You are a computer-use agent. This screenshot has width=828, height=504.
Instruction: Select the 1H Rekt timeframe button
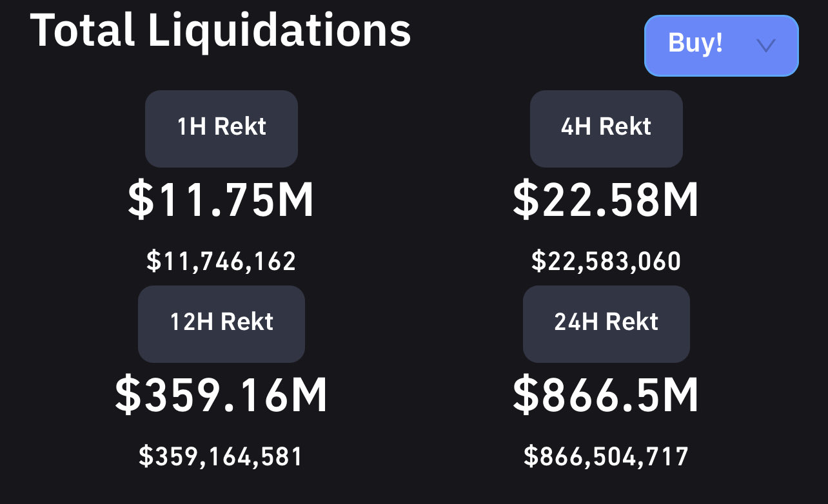(221, 128)
